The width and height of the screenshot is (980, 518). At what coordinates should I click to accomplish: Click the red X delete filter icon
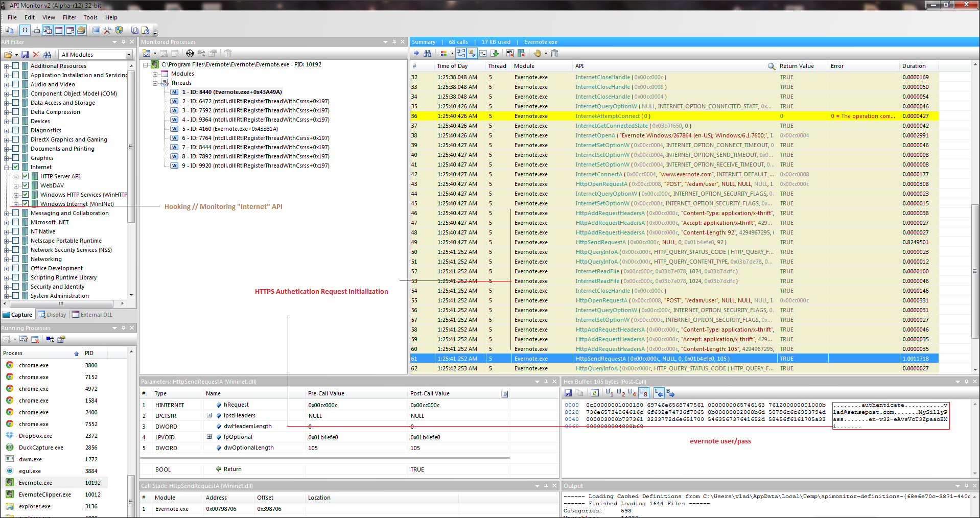click(x=36, y=55)
